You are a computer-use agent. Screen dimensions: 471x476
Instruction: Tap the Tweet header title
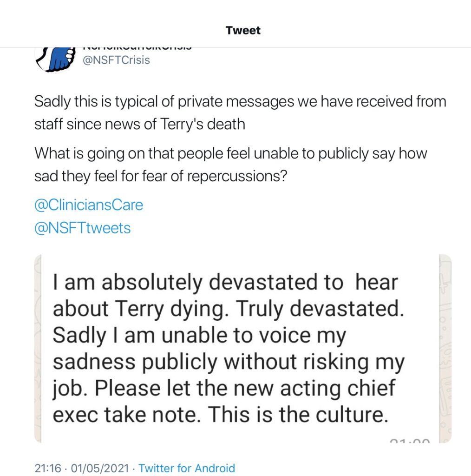(243, 30)
